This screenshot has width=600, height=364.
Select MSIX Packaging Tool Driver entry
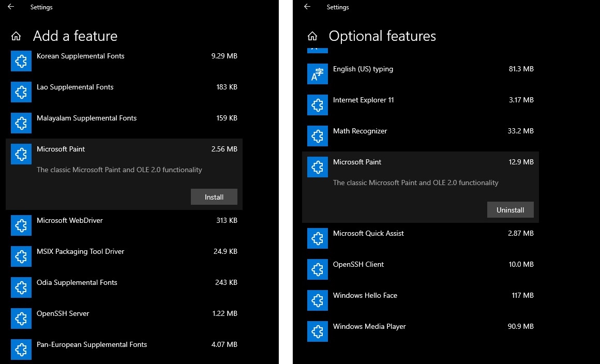(x=124, y=256)
